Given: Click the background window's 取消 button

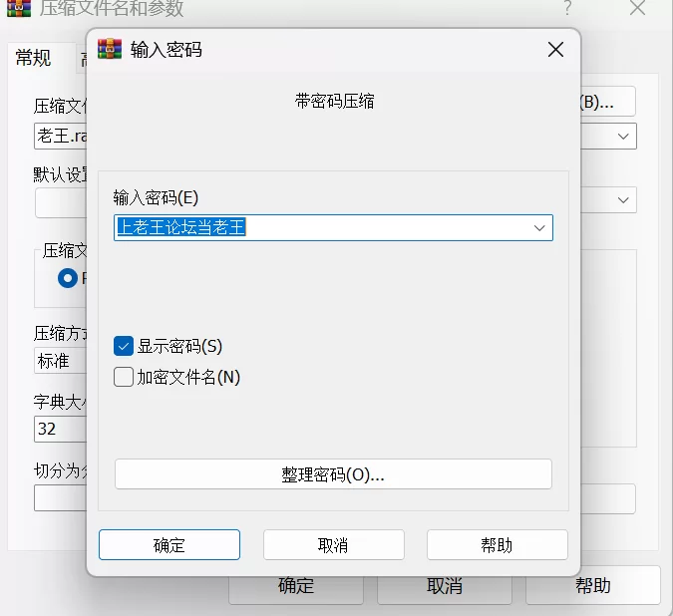Looking at the screenshot, I should pos(445,590).
